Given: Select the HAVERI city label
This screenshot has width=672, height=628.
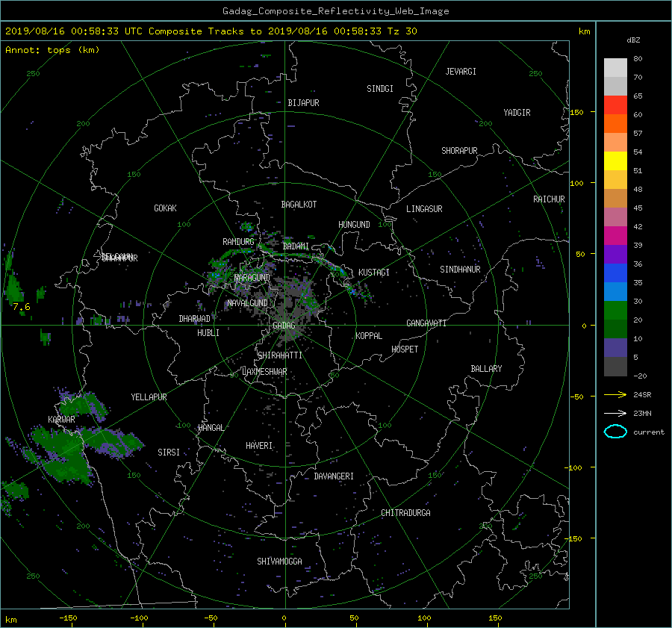Looking at the screenshot, I should [x=259, y=445].
